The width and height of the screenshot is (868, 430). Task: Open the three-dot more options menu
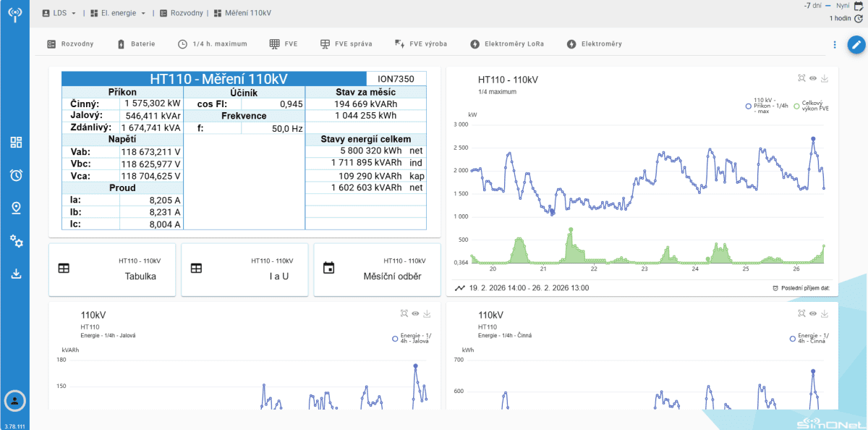pyautogui.click(x=834, y=44)
